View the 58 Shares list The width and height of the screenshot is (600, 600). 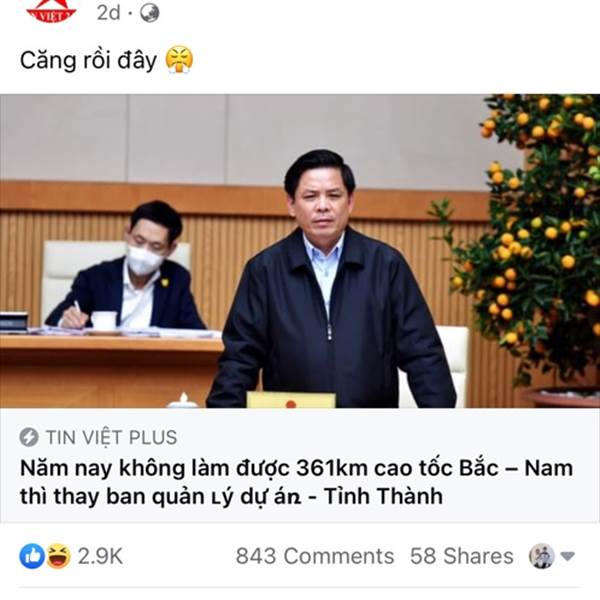point(461,556)
